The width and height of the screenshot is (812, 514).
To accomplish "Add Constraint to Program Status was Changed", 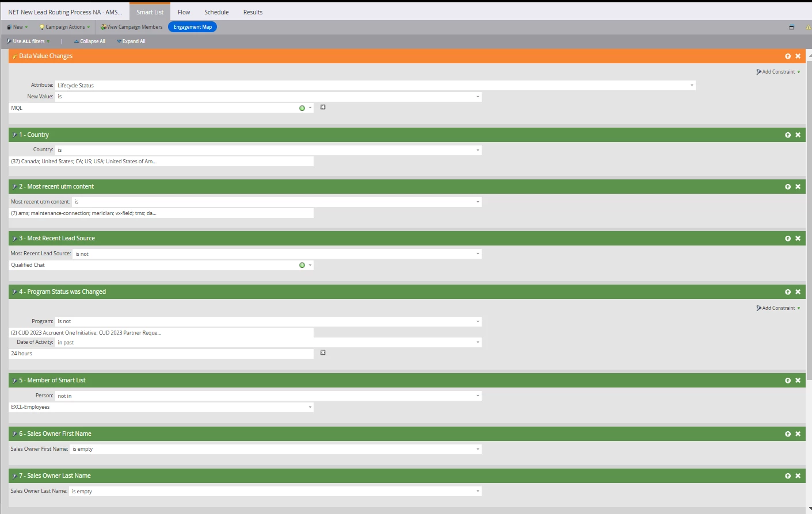I will pos(778,308).
